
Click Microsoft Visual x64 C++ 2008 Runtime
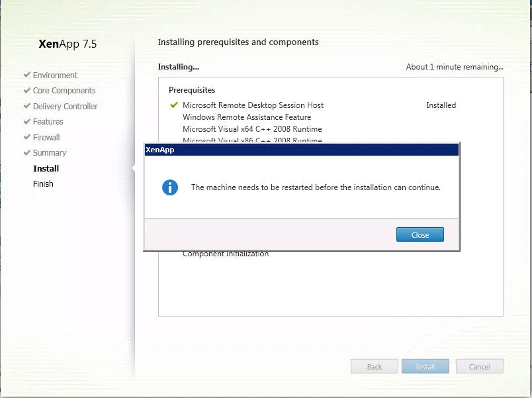tap(252, 129)
